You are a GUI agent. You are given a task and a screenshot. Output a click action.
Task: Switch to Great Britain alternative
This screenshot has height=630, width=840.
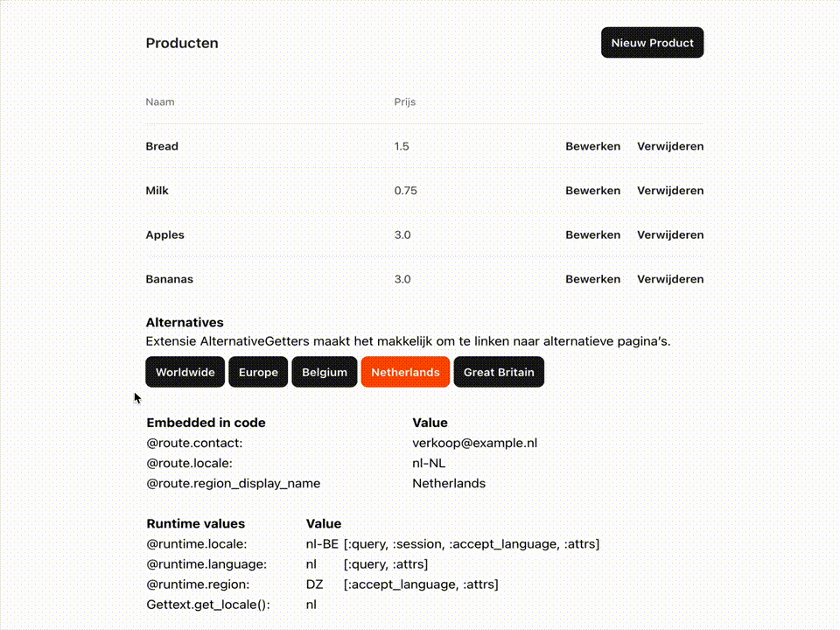click(499, 372)
